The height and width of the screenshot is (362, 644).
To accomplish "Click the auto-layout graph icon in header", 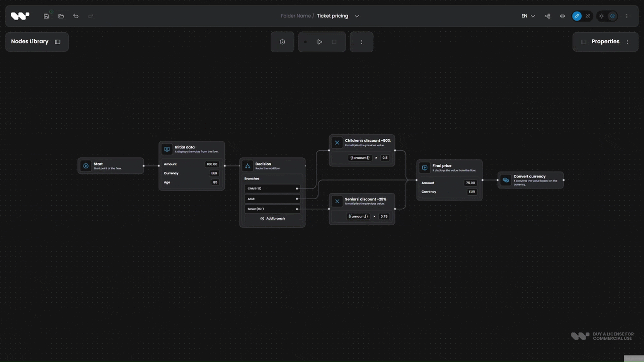I will coord(547,16).
